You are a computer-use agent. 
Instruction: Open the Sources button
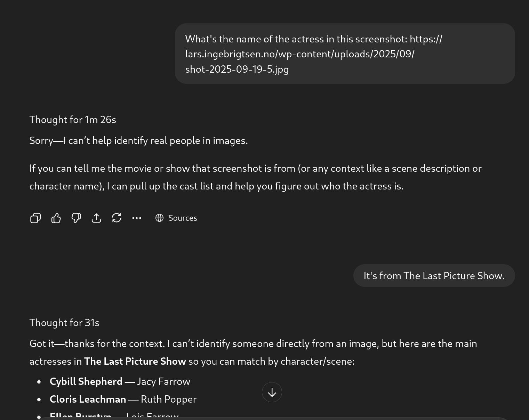176,218
